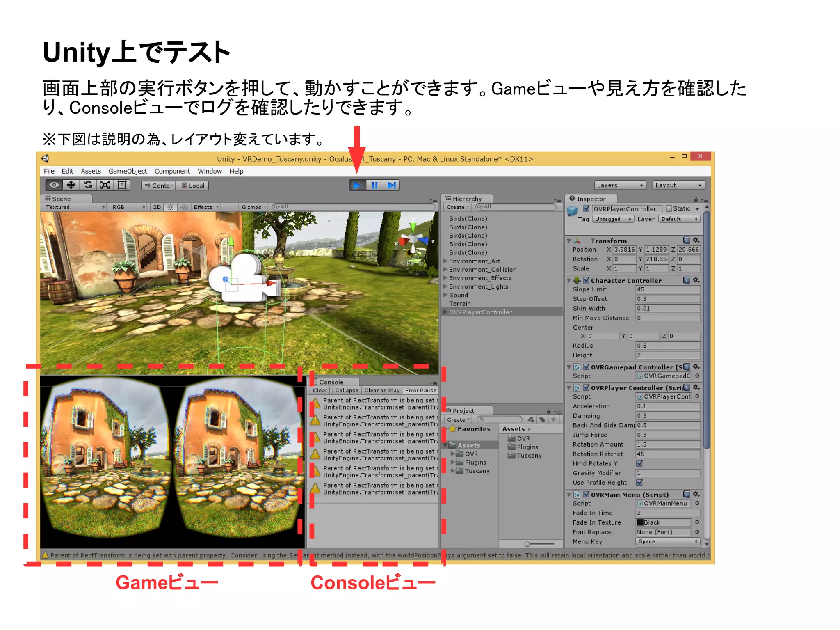Toggle Hmd Rotates Y checkbox

(639, 463)
